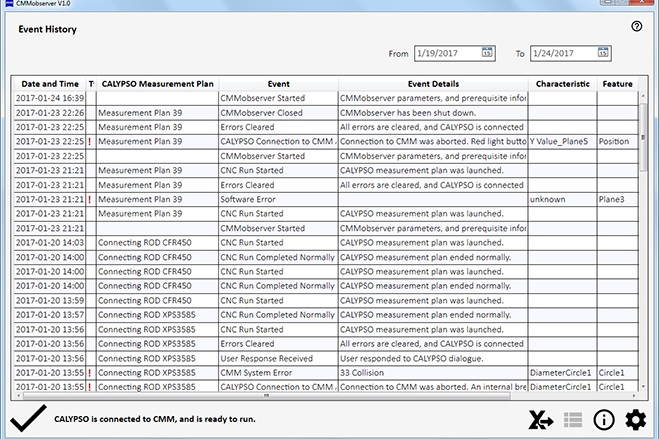Click the scroll right arrow of the horizontal scrollbar
Screen dimensions: 659x439
click(x=634, y=396)
